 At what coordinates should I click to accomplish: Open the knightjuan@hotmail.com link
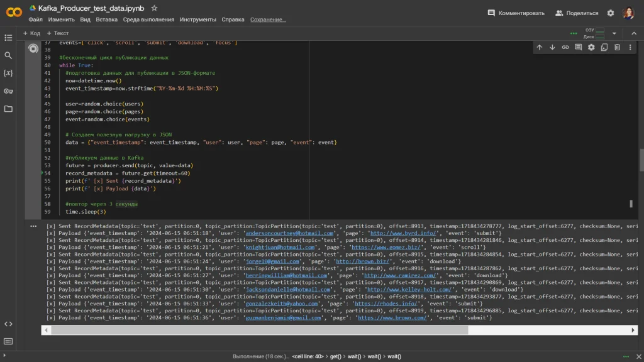280,248
